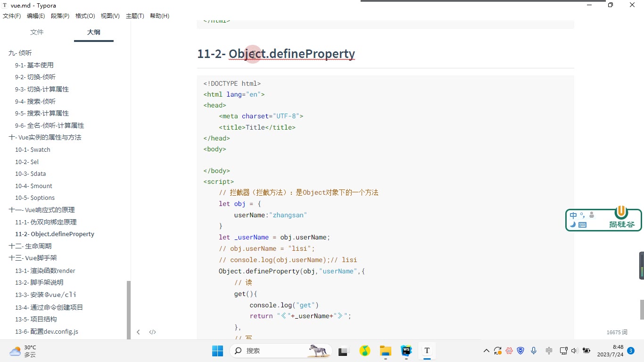Open the 视图(V) menu
This screenshot has width=644, height=362.
coord(110,16)
